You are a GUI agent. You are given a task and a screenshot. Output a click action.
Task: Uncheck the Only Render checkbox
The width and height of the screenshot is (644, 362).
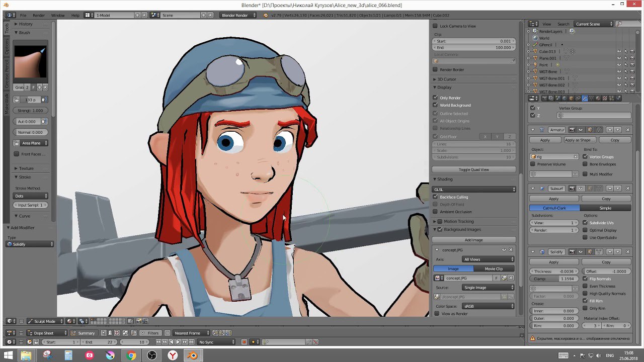pyautogui.click(x=435, y=98)
